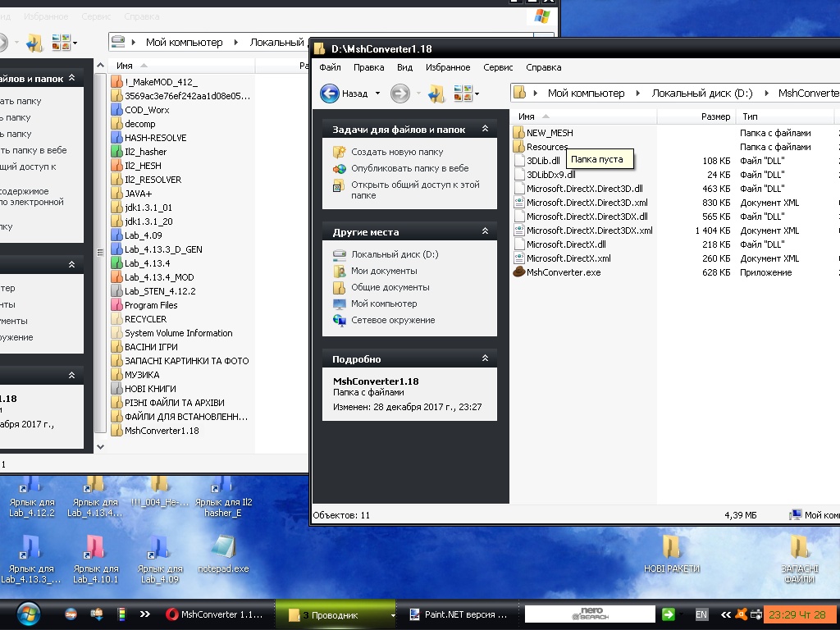Open the Вид menu

pos(404,67)
